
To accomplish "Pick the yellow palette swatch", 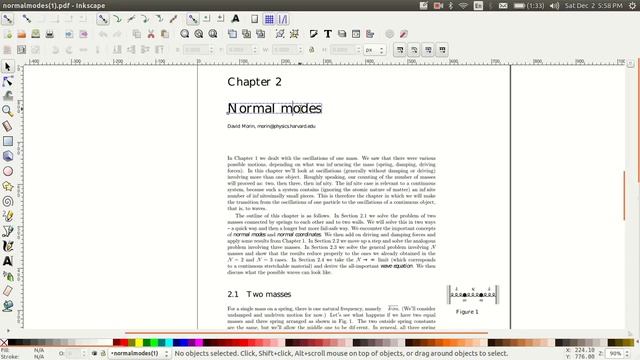I will click(x=139, y=342).
